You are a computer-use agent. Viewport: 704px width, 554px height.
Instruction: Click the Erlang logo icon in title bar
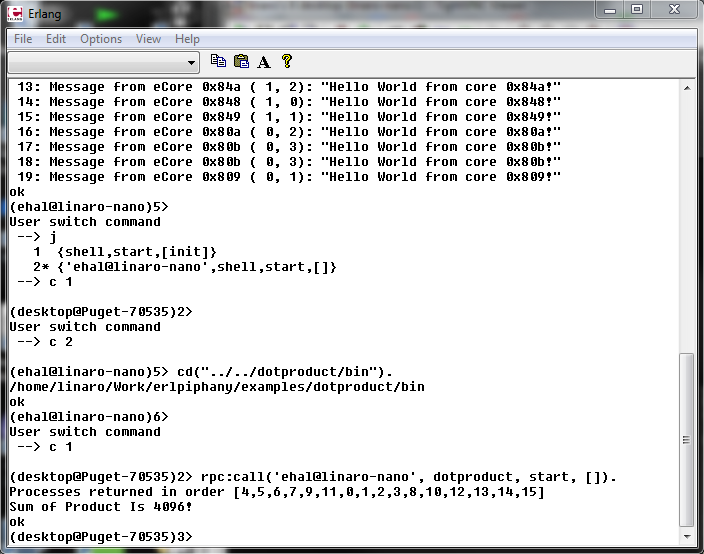click(15, 13)
